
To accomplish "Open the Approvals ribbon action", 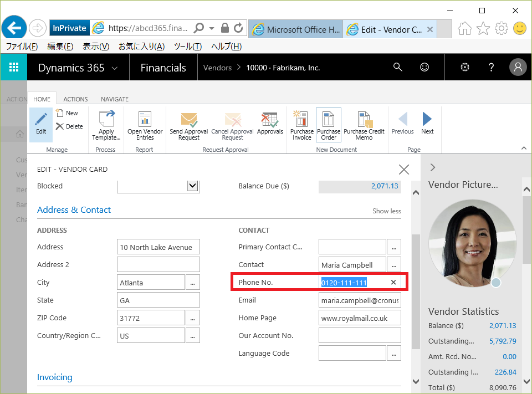I will point(270,124).
